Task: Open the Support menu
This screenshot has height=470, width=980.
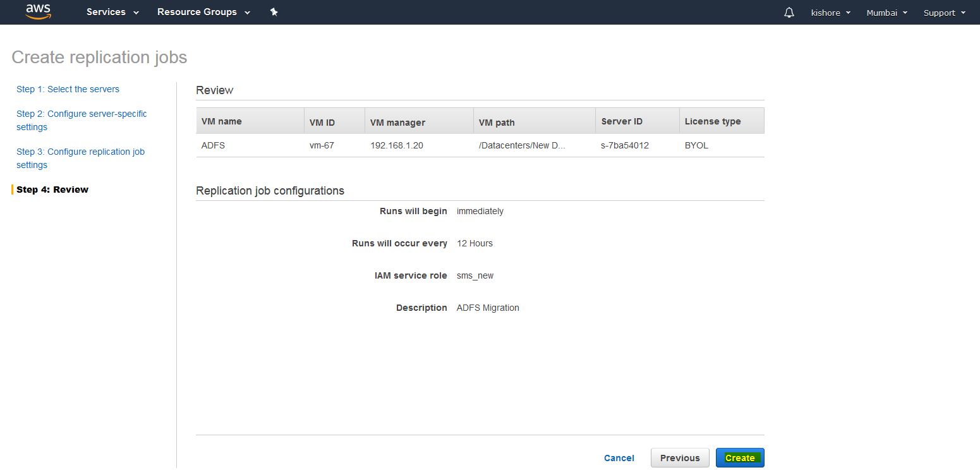Action: pyautogui.click(x=944, y=13)
